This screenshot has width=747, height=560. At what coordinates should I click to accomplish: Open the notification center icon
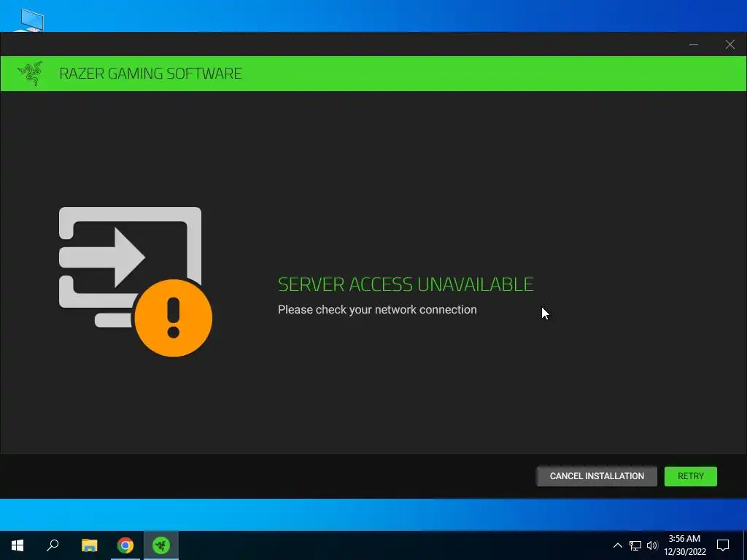(x=723, y=545)
